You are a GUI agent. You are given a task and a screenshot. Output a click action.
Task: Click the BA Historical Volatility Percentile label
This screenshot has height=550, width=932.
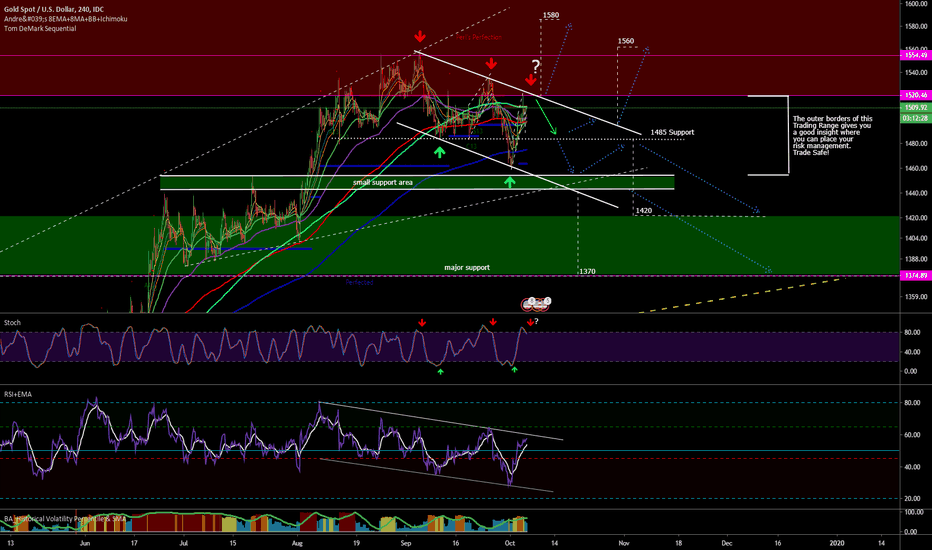pos(65,519)
